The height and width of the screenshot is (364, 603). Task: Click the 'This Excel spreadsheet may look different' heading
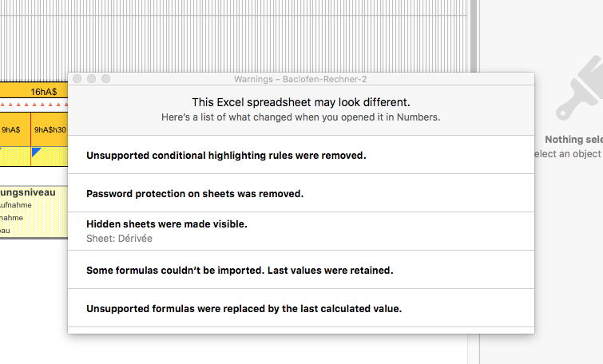[300, 103]
